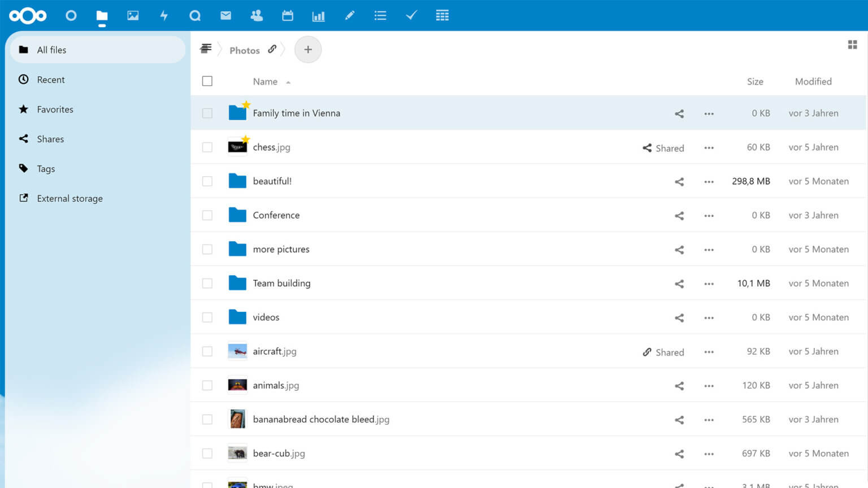Sort files by Modified column

[x=813, y=81]
